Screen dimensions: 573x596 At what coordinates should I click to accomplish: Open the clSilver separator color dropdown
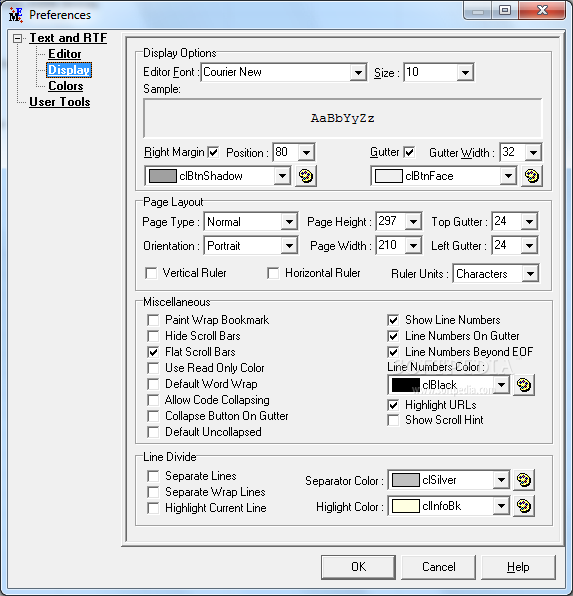[x=501, y=480]
